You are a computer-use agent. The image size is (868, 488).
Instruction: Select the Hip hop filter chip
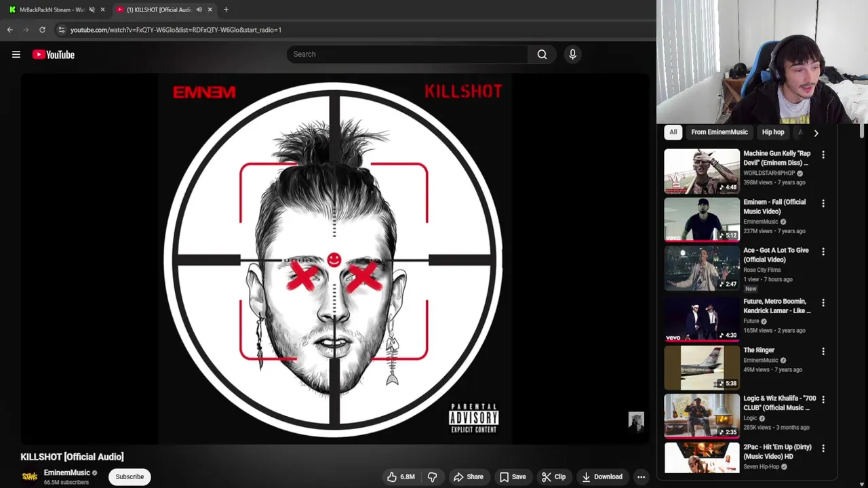pyautogui.click(x=773, y=132)
